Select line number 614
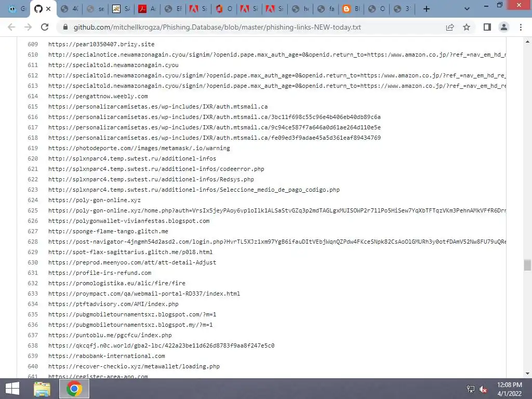Viewport: 532px width, 399px height. [x=33, y=96]
